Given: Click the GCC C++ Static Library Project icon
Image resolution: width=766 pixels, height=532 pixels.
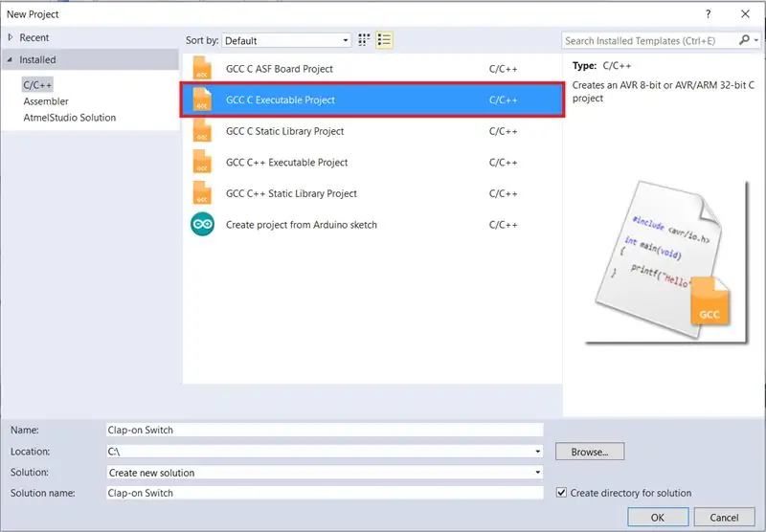Looking at the screenshot, I should click(202, 193).
